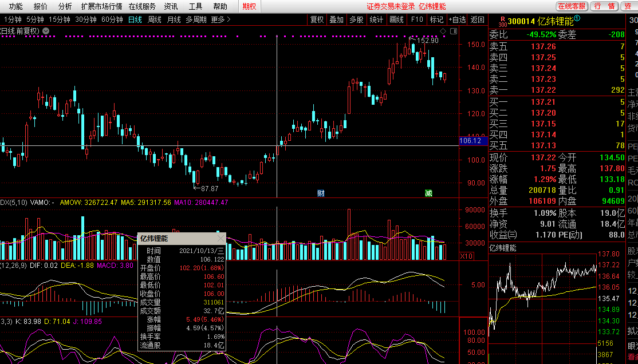Toggle the side panel layout icon

pyautogui.click(x=454, y=31)
